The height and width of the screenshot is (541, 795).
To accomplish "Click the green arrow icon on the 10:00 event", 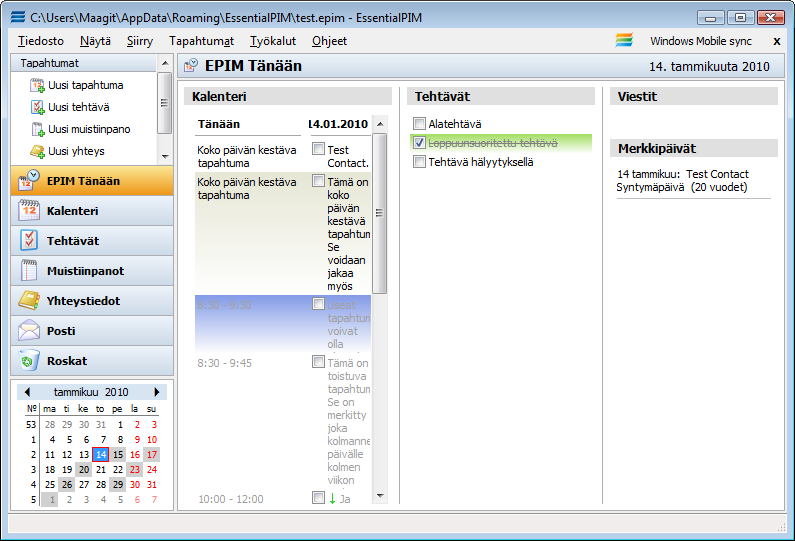I will coord(333,498).
